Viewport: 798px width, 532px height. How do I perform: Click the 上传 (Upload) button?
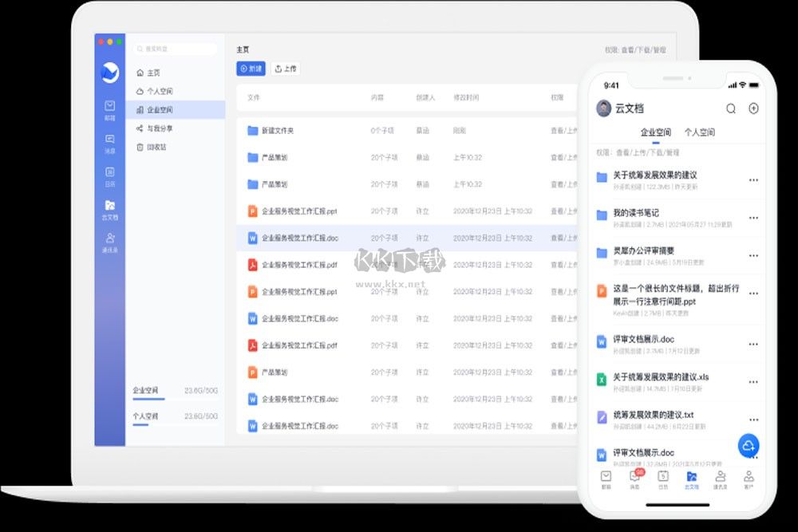point(285,69)
